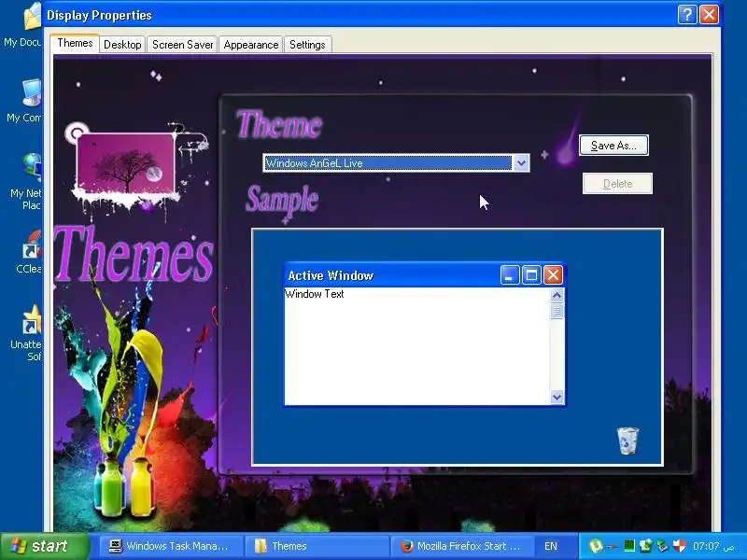747x560 pixels.
Task: Click the EN language indicator
Action: pyautogui.click(x=551, y=546)
